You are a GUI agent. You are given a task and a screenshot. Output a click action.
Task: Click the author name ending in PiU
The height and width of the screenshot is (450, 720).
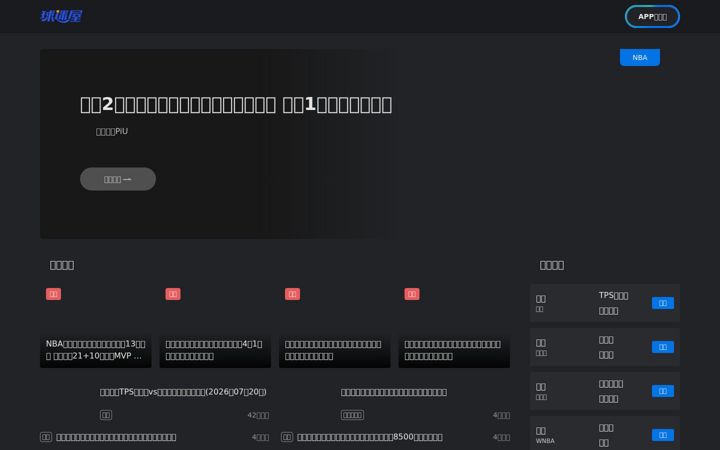click(112, 131)
